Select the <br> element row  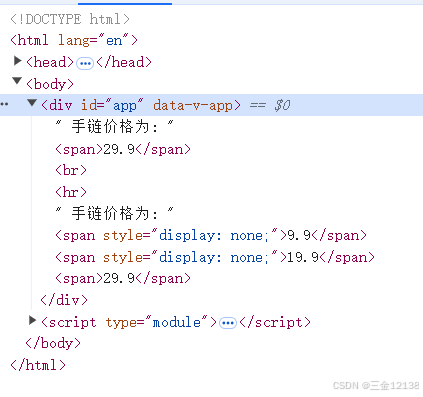(71, 170)
